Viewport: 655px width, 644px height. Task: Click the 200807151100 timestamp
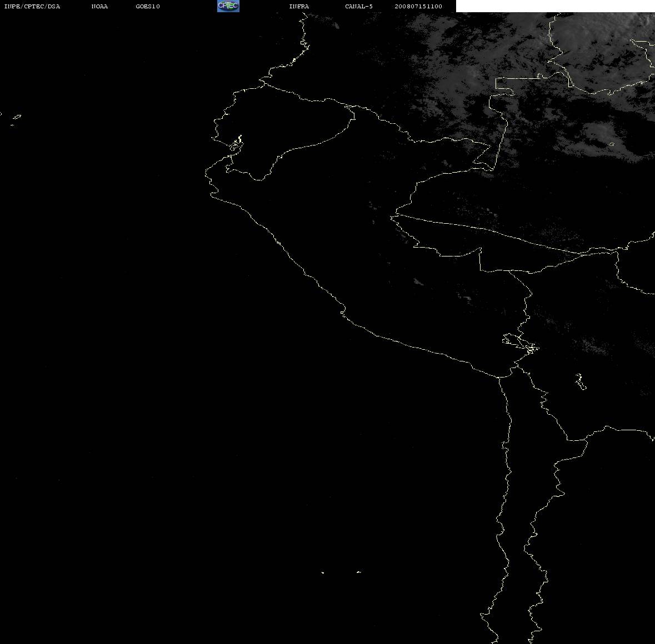(x=418, y=6)
